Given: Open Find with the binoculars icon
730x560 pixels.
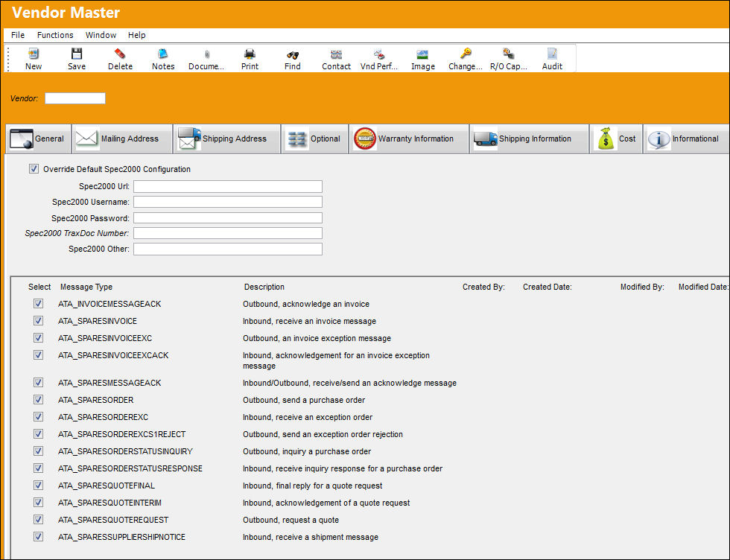Looking at the screenshot, I should (293, 54).
